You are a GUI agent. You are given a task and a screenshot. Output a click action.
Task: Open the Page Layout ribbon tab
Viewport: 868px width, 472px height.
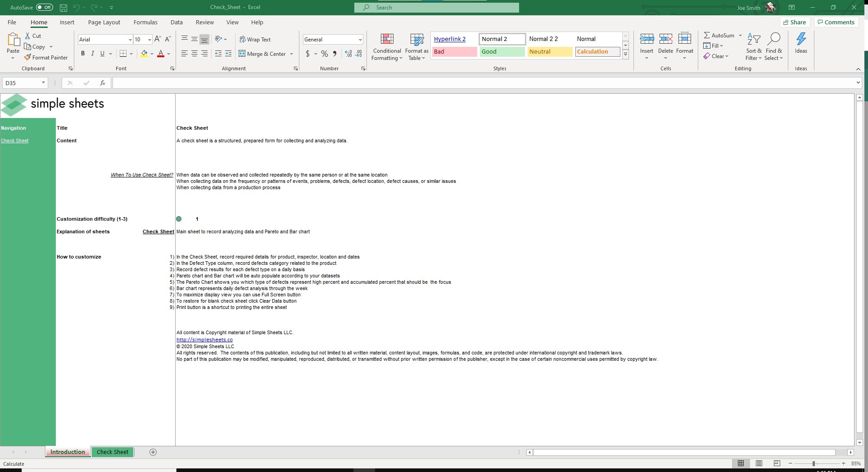[104, 22]
